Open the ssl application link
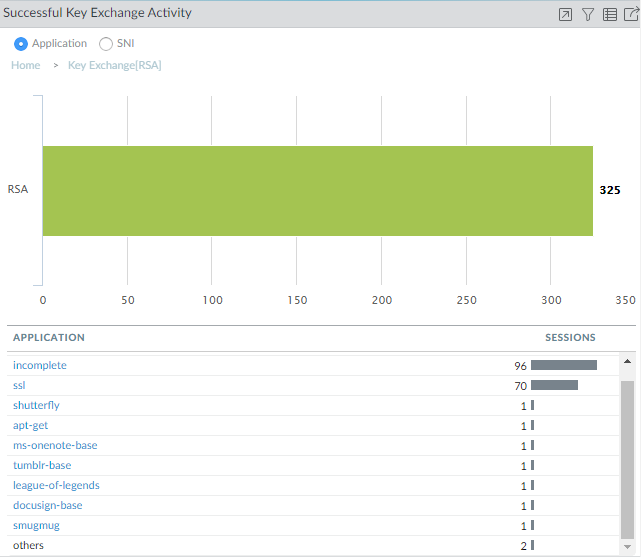 pos(19,385)
